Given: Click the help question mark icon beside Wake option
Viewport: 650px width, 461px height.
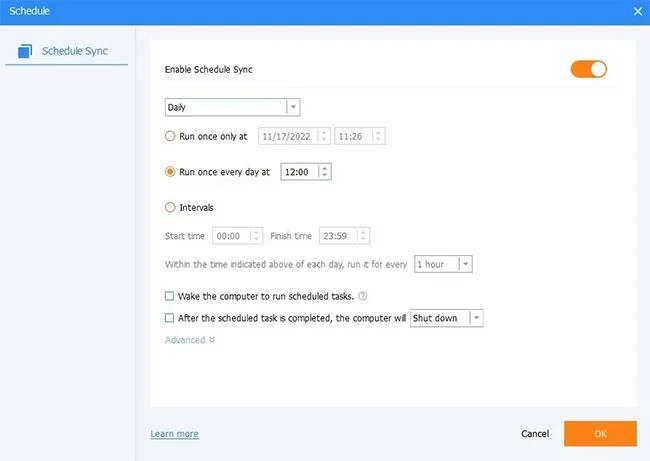Looking at the screenshot, I should click(x=363, y=296).
